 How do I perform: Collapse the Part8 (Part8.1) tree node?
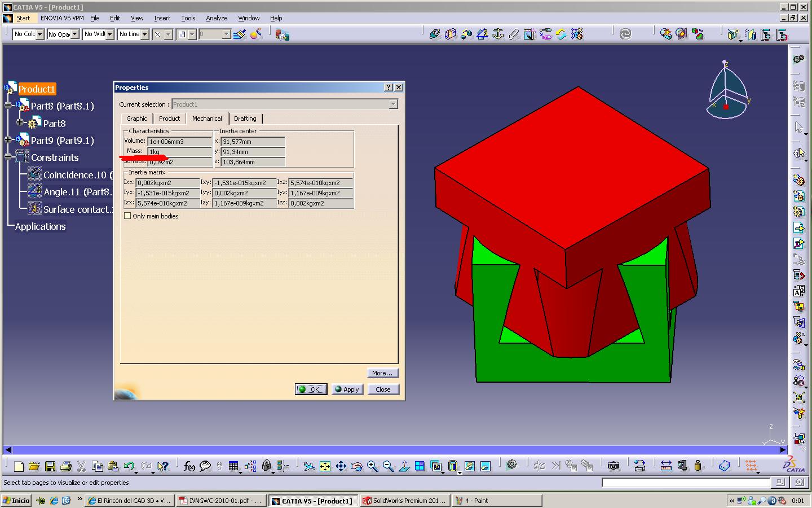[8, 106]
